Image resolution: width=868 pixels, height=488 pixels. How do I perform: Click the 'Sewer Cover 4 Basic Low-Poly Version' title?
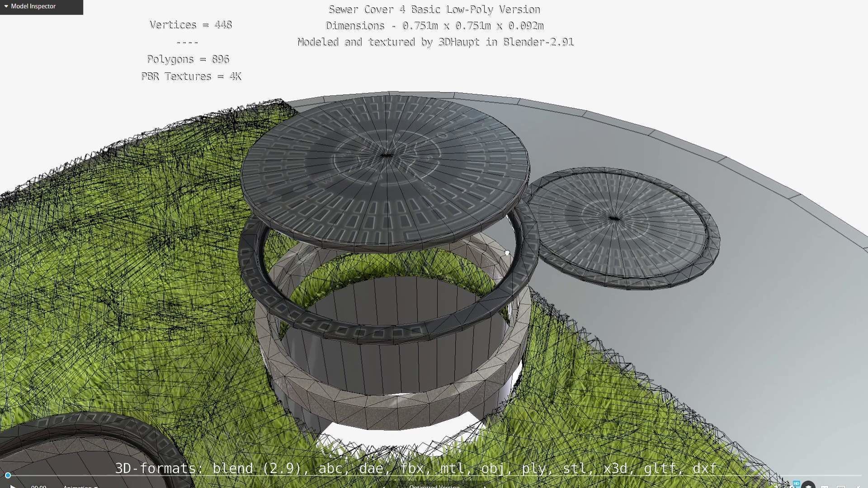click(434, 9)
